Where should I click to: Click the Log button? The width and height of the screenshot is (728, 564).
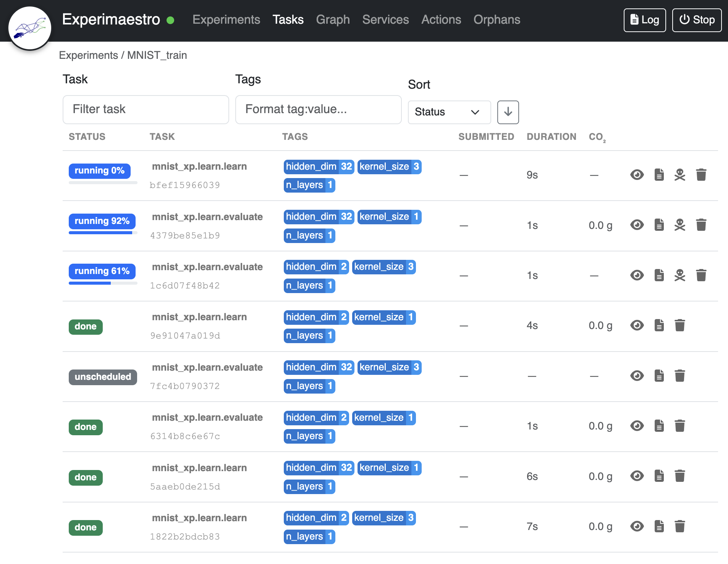pos(644,20)
